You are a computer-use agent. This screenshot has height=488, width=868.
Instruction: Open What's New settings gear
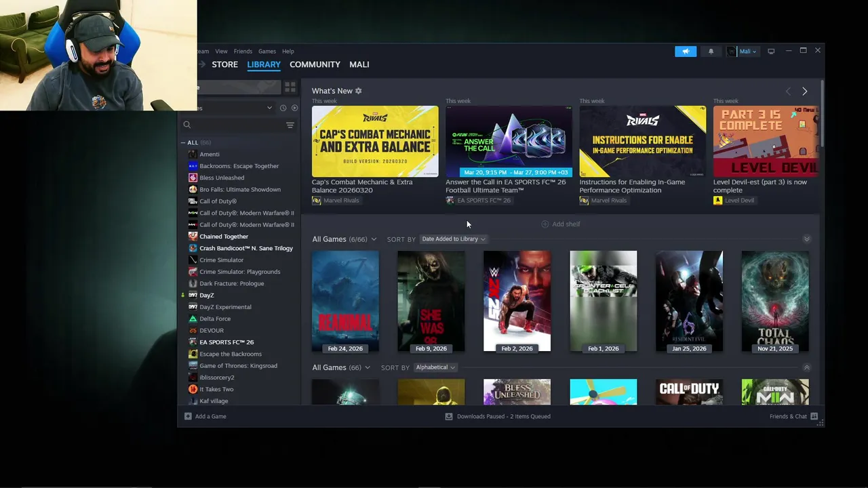click(359, 91)
